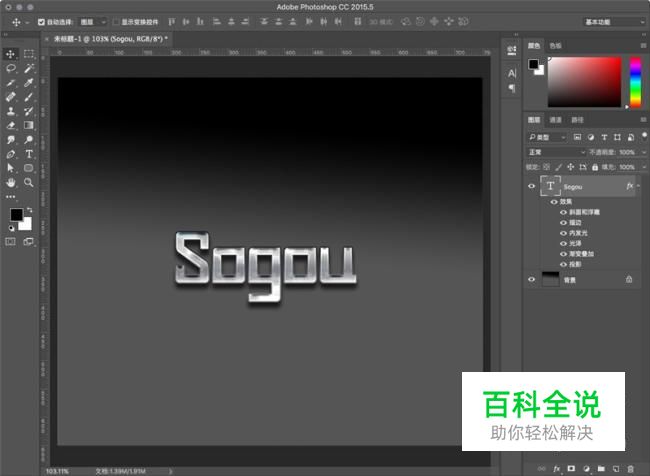This screenshot has height=476, width=650.
Task: Disable the 自动选择 checkbox
Action: [41, 21]
